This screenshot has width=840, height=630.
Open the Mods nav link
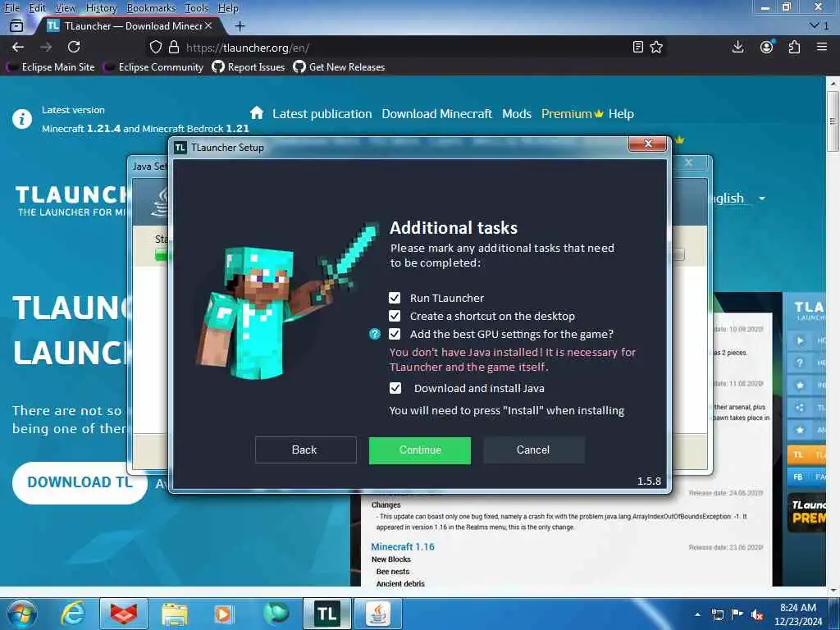coord(517,114)
